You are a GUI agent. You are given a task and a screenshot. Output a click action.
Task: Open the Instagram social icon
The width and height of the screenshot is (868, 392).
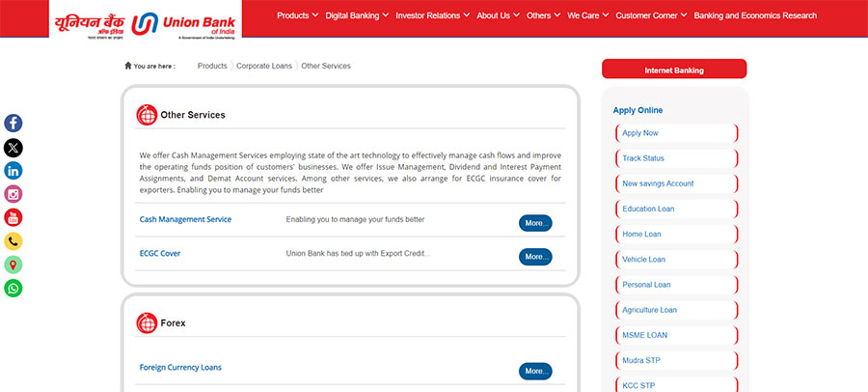[x=14, y=194]
